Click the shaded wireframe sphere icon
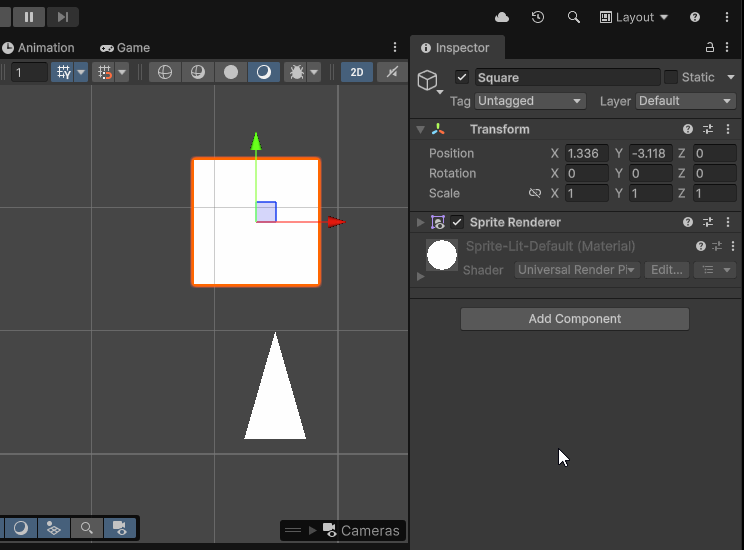Screen dimensions: 744x550 198,73
